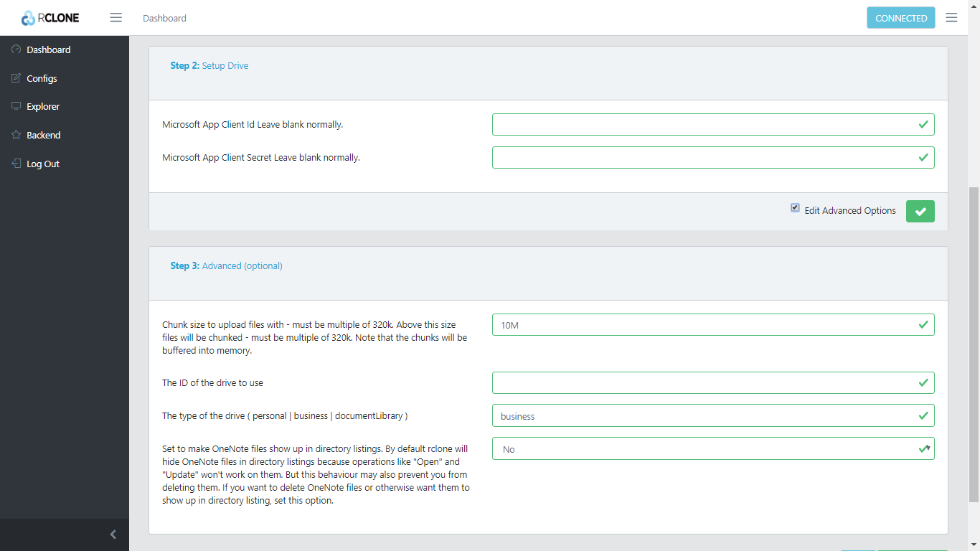Uncheck the Edit Advanced Options checkbox
Screen dimensions: 980x551
[x=795, y=208]
